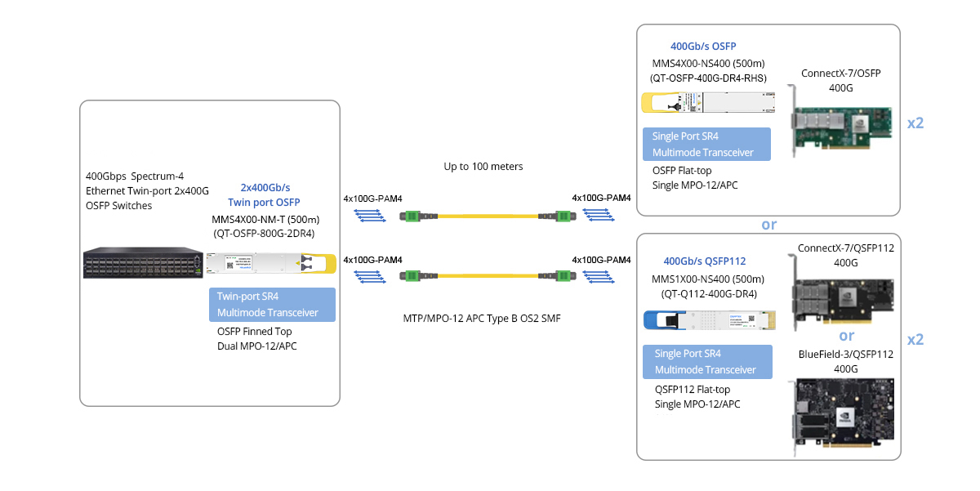Select 'OSFP Finned Top' text
Screen dimensions: 980x491
(254, 332)
